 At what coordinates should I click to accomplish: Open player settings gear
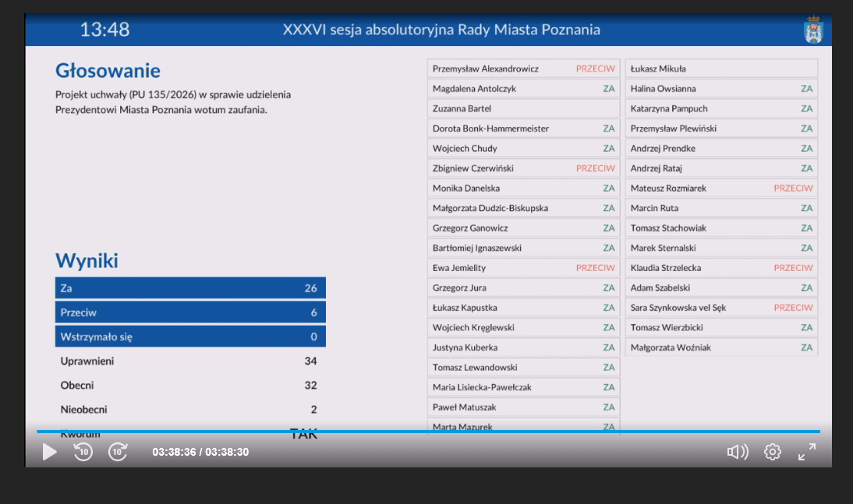click(773, 452)
